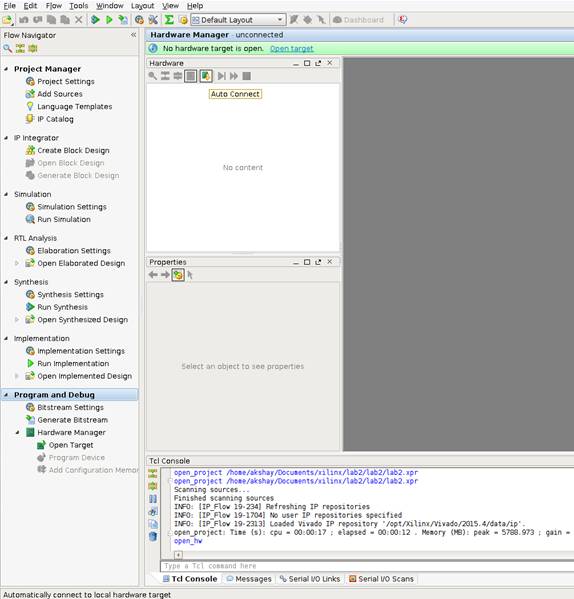Click Hardware panel collapse all icon
Image resolution: width=574 pixels, height=599 pixels.
(165, 76)
